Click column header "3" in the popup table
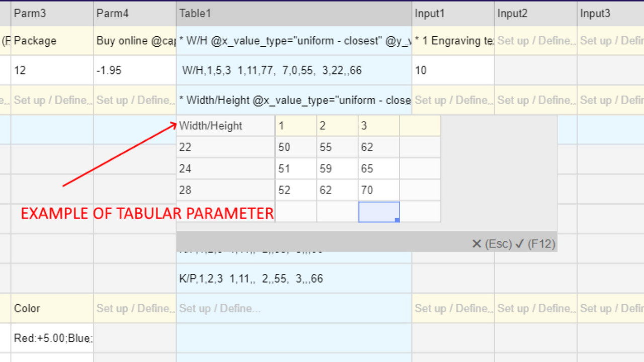 [x=378, y=126]
